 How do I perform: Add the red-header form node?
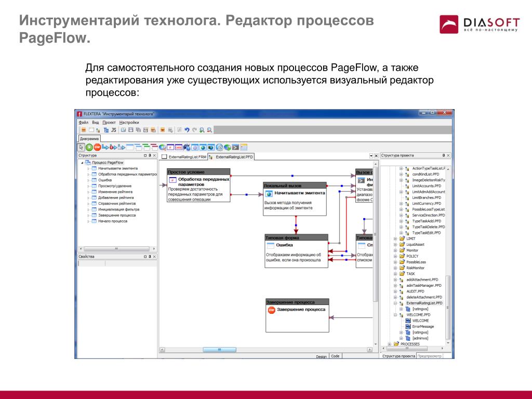tap(154, 147)
